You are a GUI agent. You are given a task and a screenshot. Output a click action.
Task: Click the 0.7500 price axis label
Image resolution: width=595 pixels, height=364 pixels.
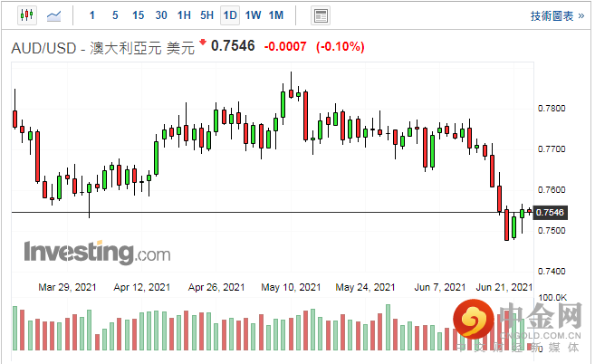(552, 231)
